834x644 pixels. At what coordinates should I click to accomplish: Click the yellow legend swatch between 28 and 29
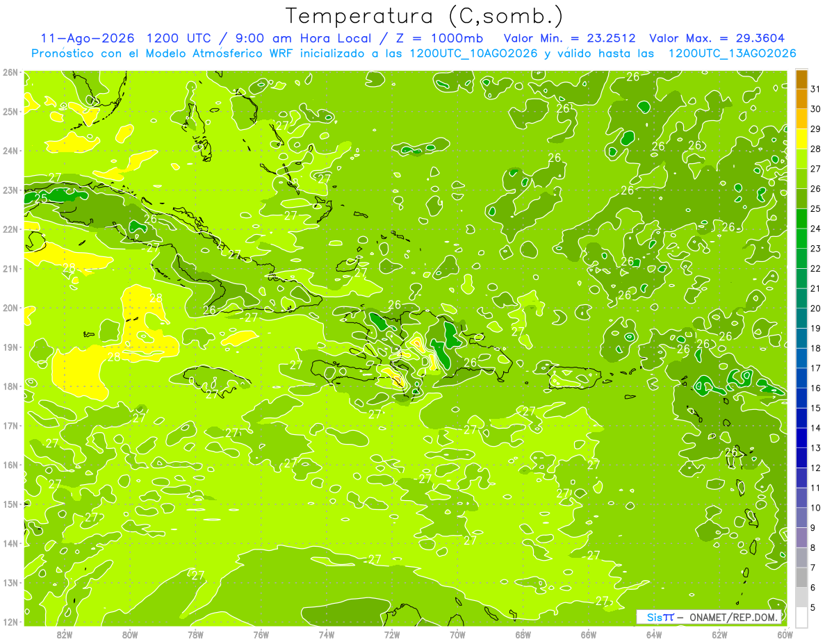[801, 139]
